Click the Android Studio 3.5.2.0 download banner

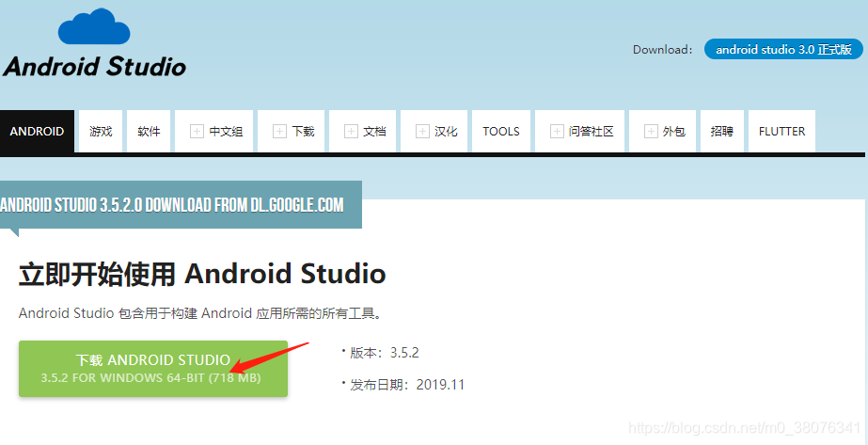pyautogui.click(x=181, y=205)
